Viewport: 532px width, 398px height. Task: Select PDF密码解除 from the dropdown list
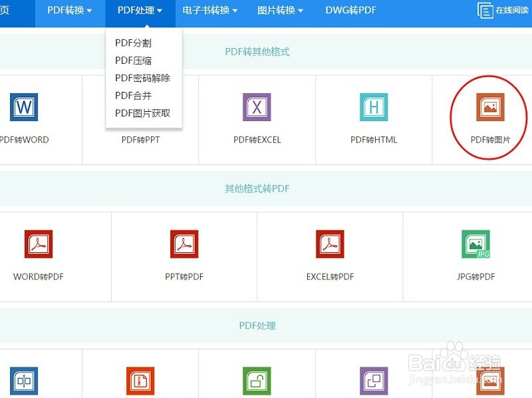point(142,78)
